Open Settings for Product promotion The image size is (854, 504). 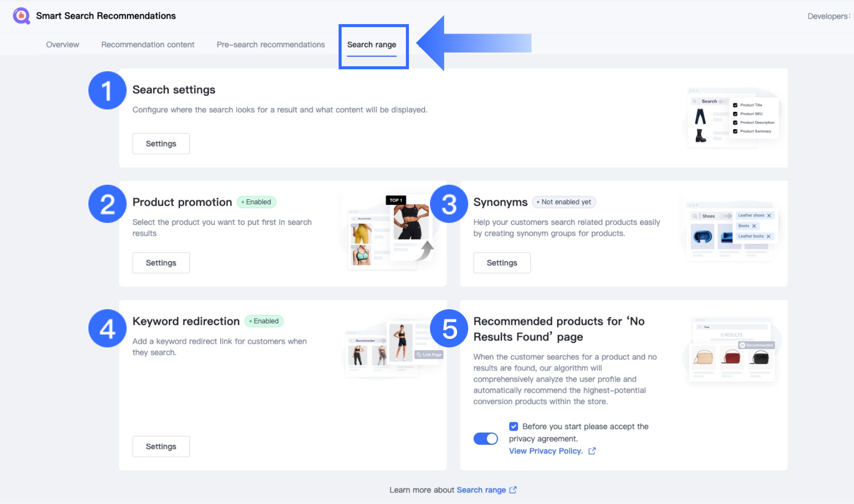coord(161,263)
